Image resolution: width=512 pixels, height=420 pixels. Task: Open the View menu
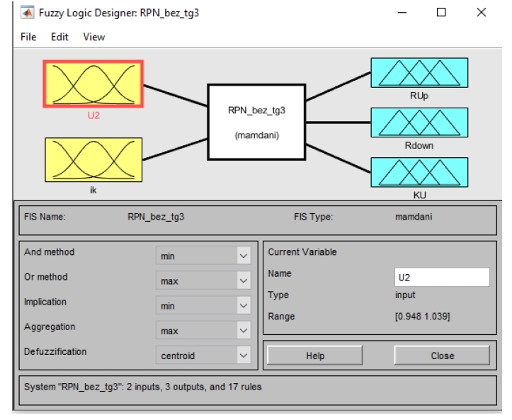tap(93, 36)
